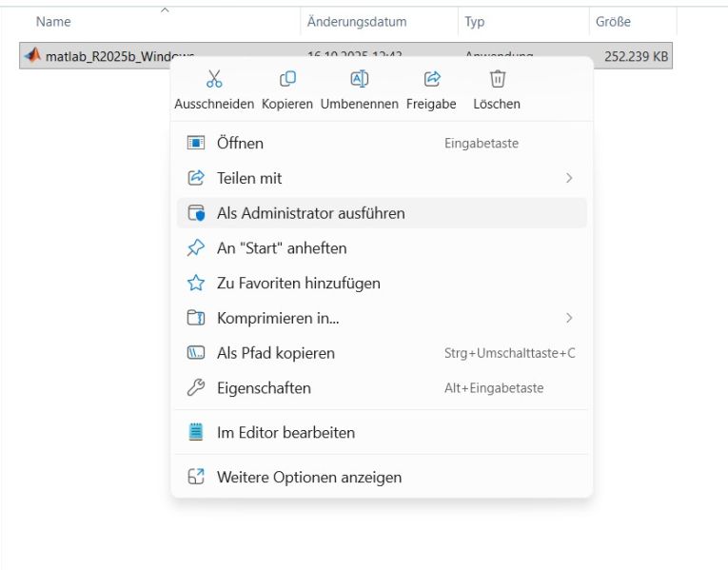Click the MATLAB installer file icon
Image resolution: width=728 pixels, height=570 pixels.
pos(32,56)
